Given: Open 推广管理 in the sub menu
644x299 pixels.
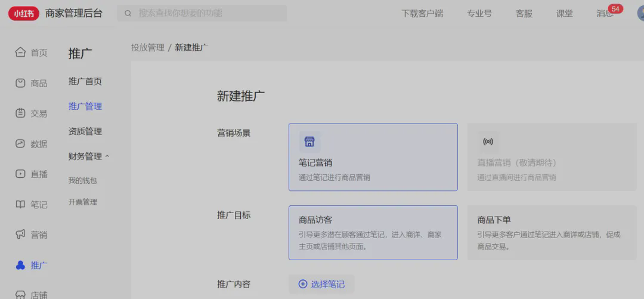Looking at the screenshot, I should (x=85, y=106).
